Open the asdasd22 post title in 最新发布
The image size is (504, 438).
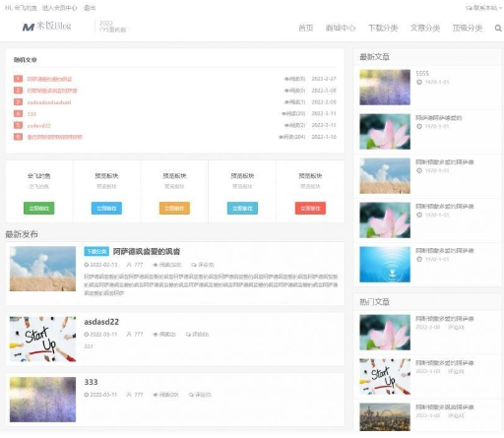pos(101,322)
